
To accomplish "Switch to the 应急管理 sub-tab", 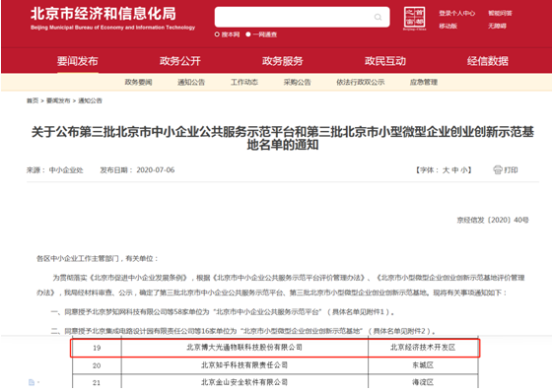I will click(x=424, y=82).
